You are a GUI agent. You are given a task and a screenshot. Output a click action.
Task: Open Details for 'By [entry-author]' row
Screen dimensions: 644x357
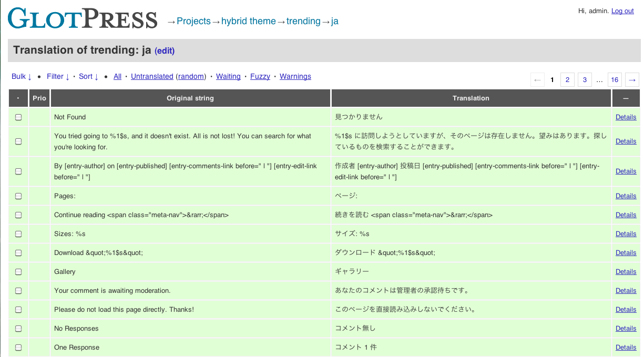click(x=626, y=171)
